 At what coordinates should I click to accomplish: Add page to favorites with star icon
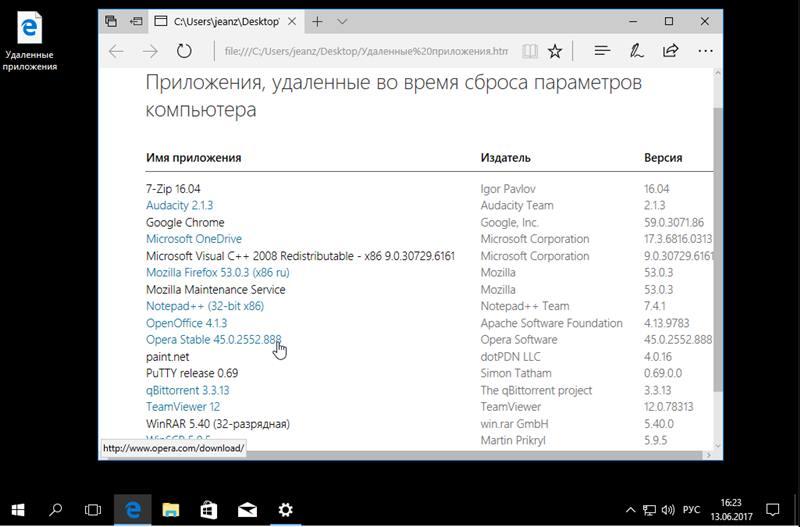(555, 51)
